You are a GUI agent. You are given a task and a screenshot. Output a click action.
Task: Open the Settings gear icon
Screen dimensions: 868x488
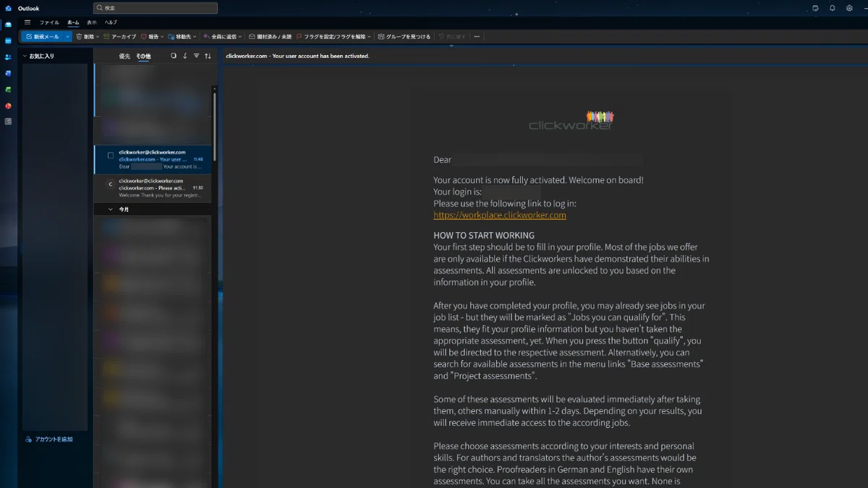click(x=850, y=8)
